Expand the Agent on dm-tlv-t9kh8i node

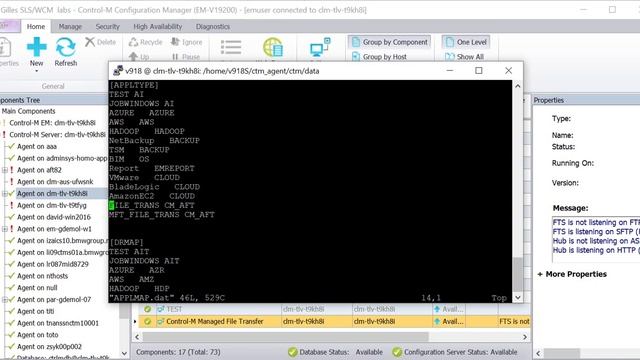coord(4,193)
